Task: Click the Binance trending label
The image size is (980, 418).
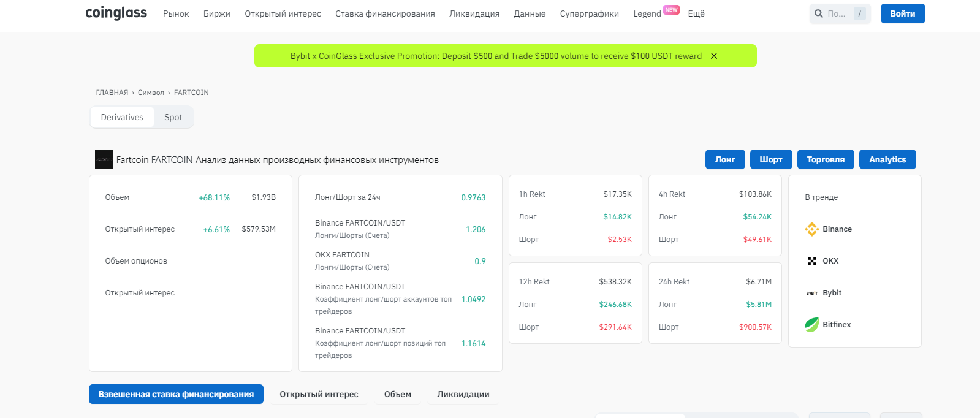Action: [x=837, y=229]
